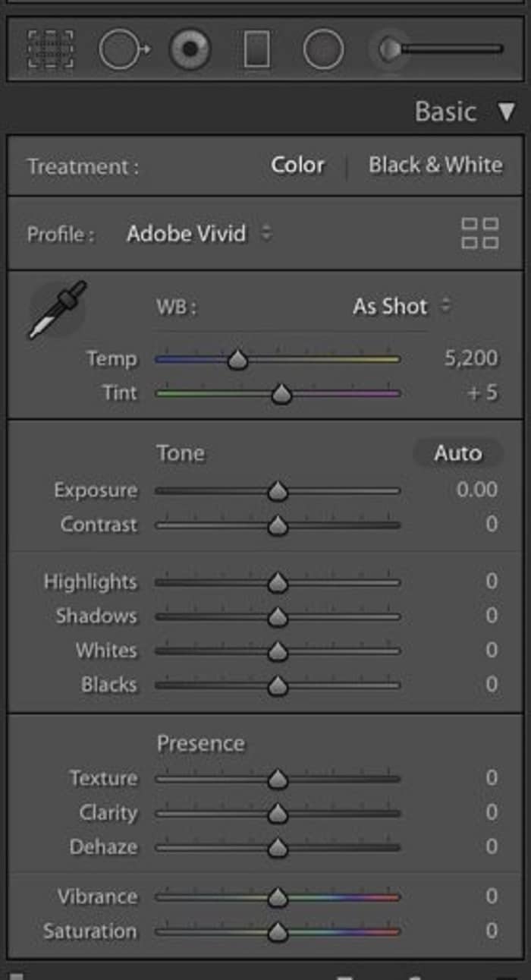Image resolution: width=531 pixels, height=980 pixels.
Task: Open the Profile Browser grid icon
Action: [480, 233]
